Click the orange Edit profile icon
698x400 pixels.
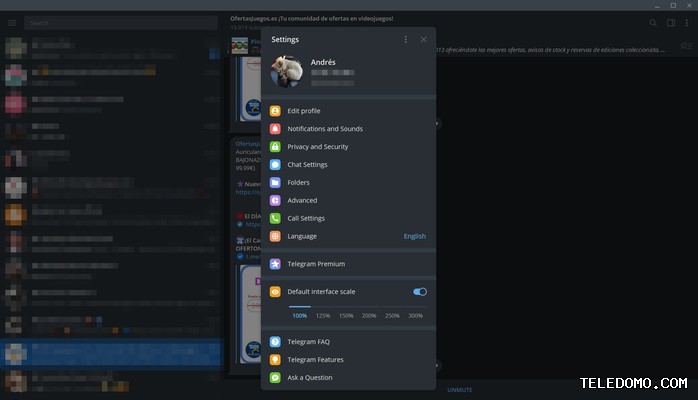click(x=275, y=111)
